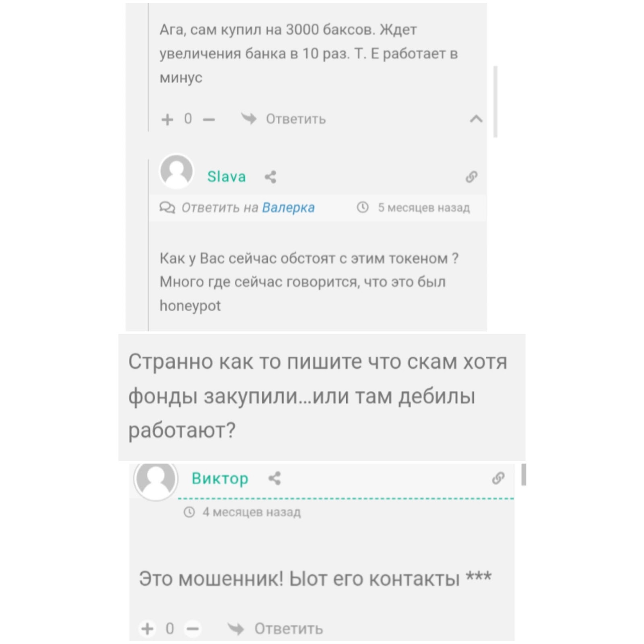
Task: Downvote the comment above Slava's reply
Action: tap(209, 119)
